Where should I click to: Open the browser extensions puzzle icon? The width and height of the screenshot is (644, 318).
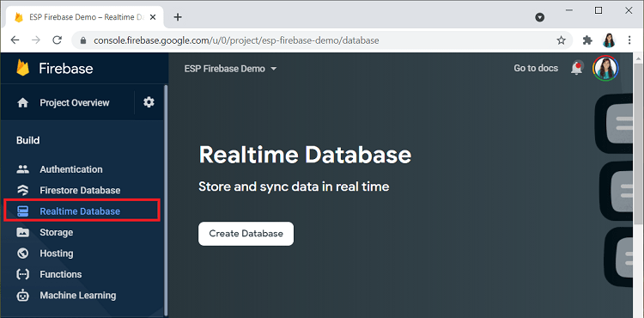(587, 40)
